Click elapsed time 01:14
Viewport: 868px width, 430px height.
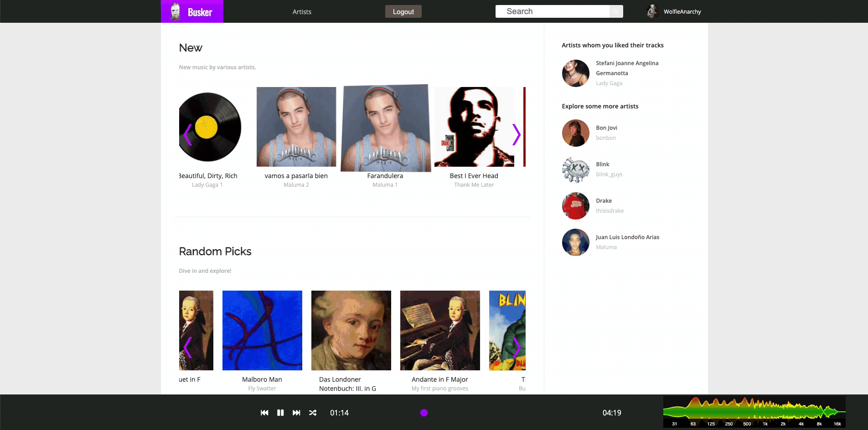pyautogui.click(x=339, y=413)
